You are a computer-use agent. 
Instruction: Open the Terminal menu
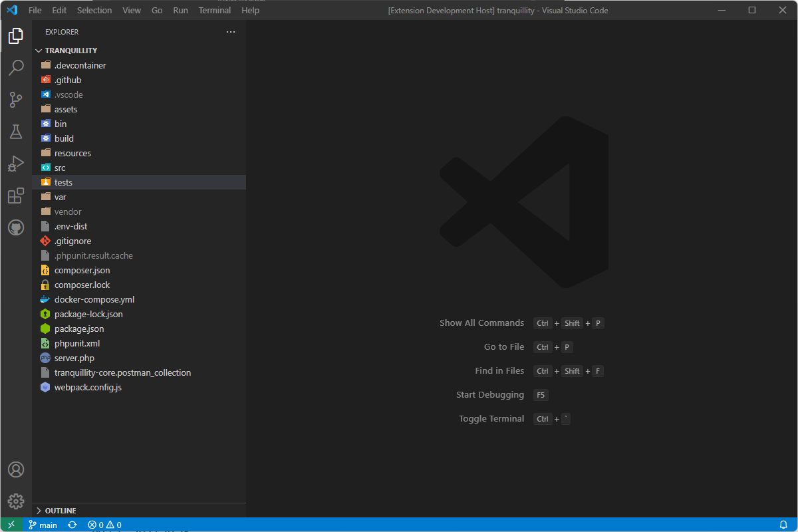pos(215,11)
